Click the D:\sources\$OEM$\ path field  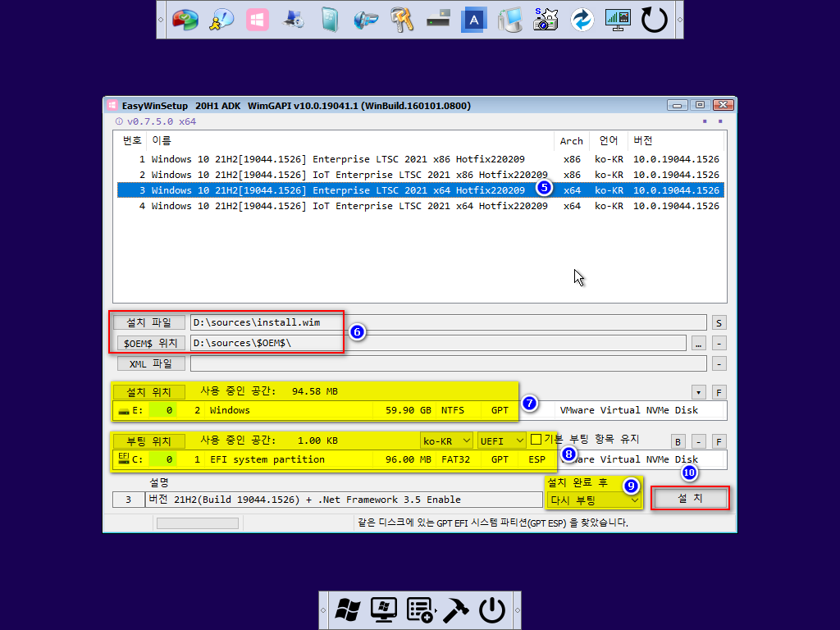click(x=438, y=343)
